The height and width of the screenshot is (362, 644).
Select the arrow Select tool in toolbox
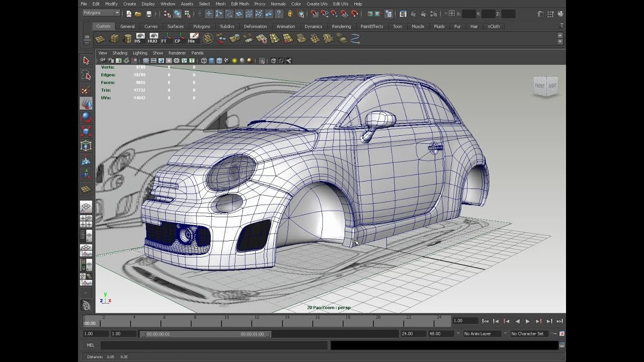86,61
